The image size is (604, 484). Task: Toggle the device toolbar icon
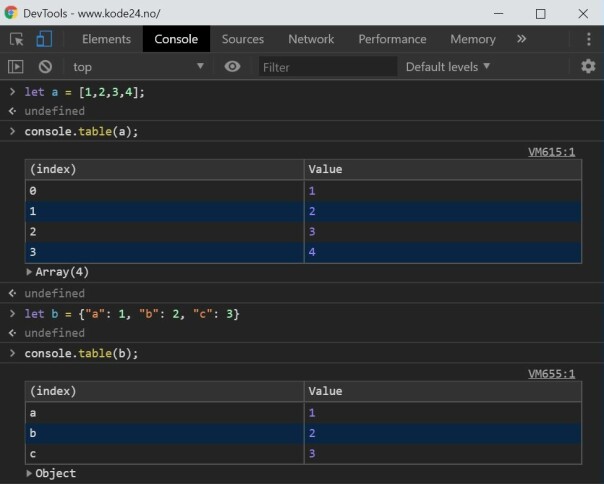tap(44, 39)
